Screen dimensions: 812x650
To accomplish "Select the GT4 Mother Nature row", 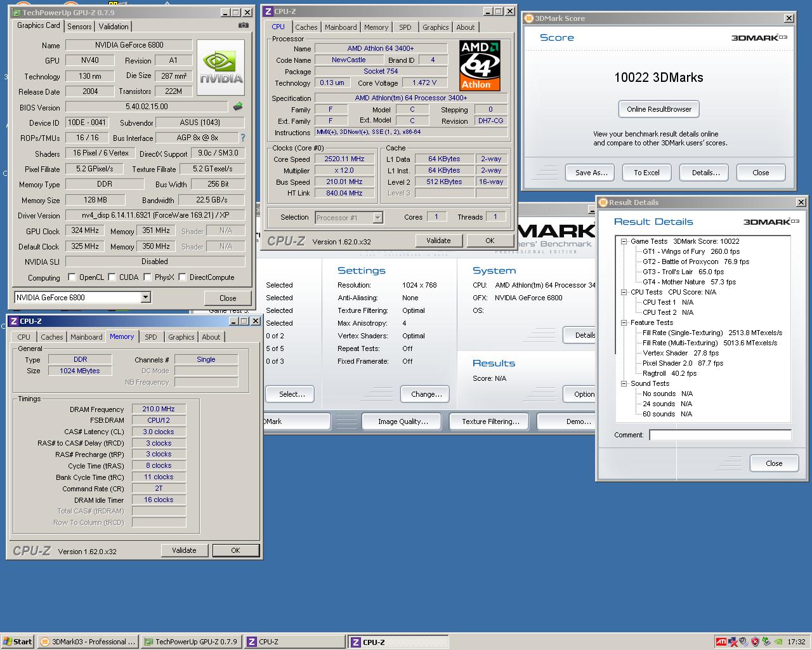I will tap(689, 282).
